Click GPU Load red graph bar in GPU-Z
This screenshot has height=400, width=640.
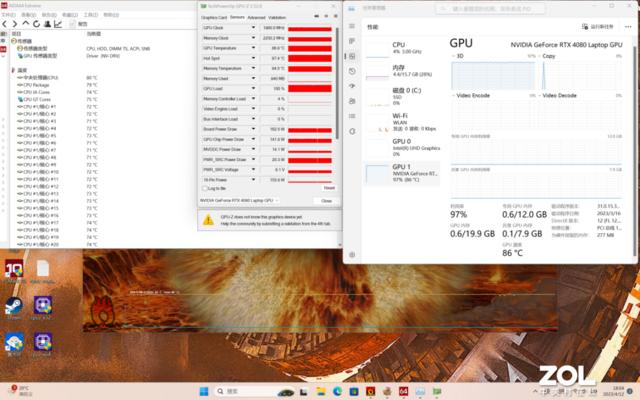(310, 89)
